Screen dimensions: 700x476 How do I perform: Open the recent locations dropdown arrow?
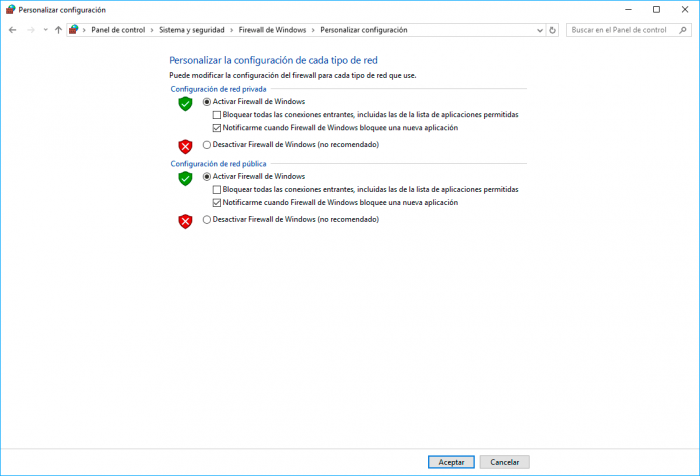click(x=45, y=30)
